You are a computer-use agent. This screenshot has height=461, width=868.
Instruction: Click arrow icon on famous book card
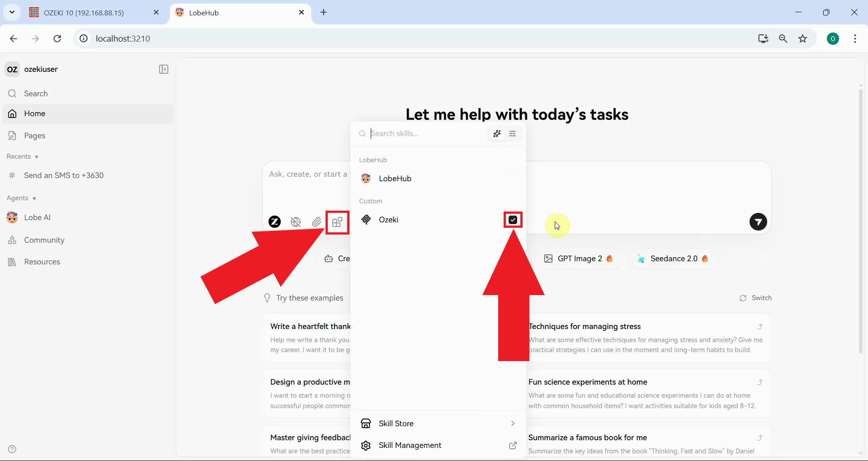pos(760,437)
